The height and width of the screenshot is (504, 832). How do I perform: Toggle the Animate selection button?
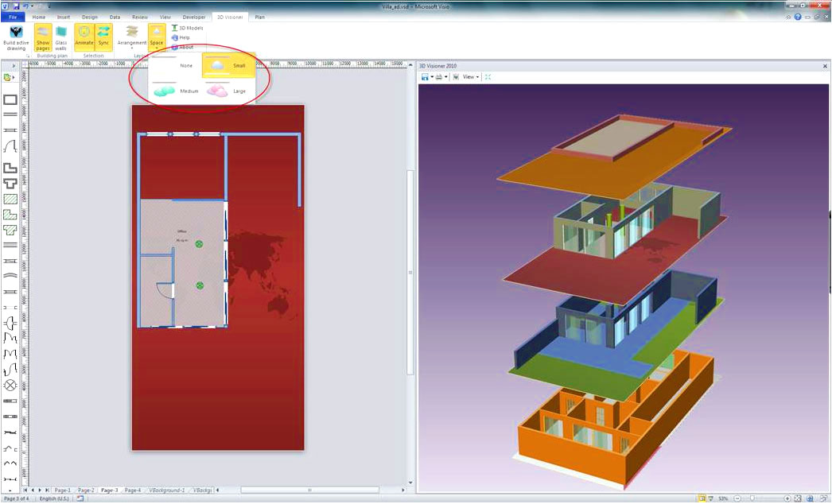84,37
